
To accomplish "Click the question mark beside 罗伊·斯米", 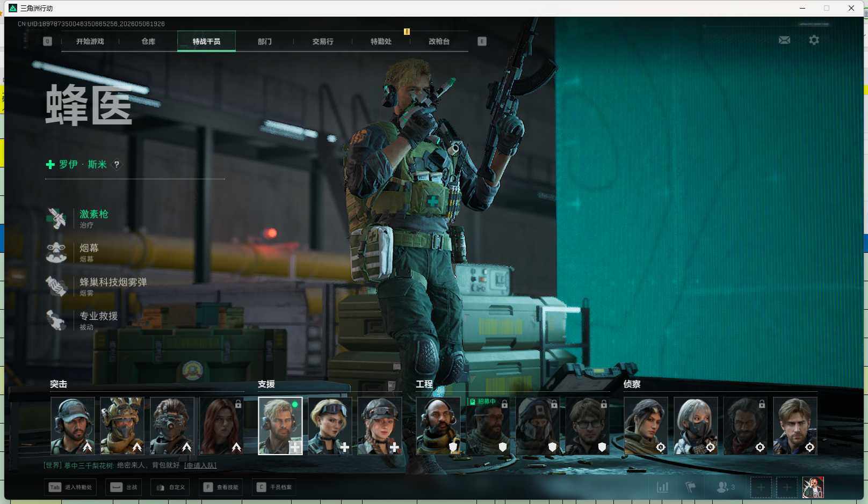I will (x=117, y=165).
